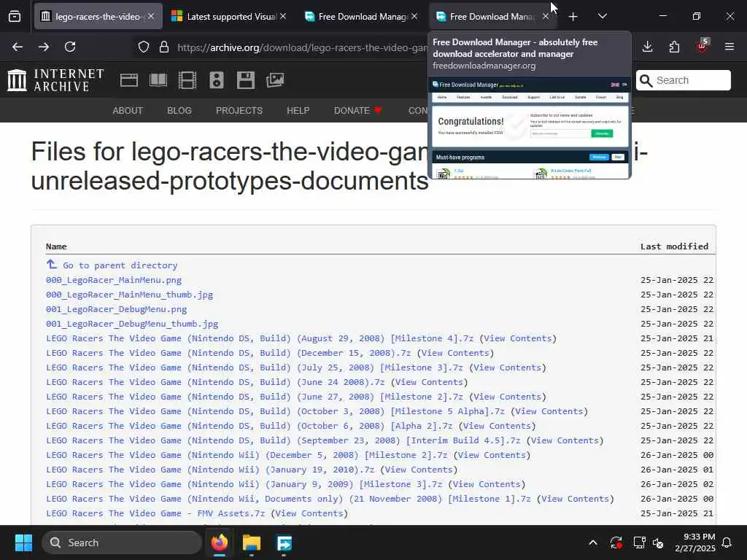Open the ABOUT menu link
The height and width of the screenshot is (560, 747).
pyautogui.click(x=128, y=111)
